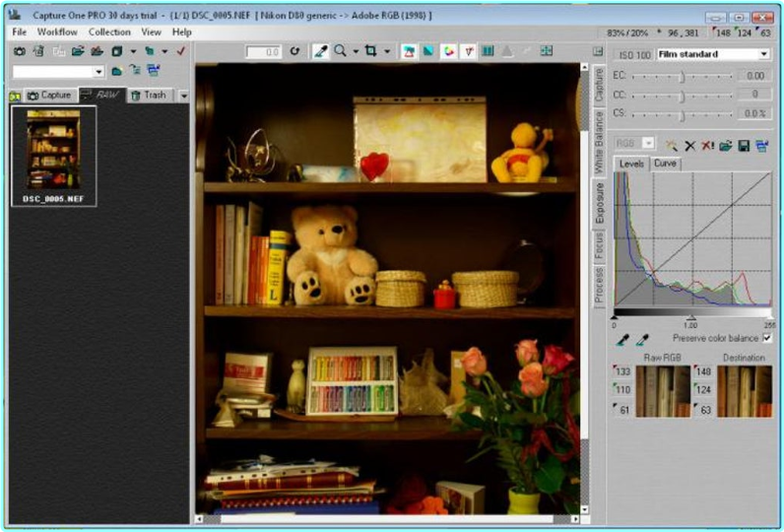Pick the highlight point with the right eyedropper
The width and height of the screenshot is (784, 532).
642,340
